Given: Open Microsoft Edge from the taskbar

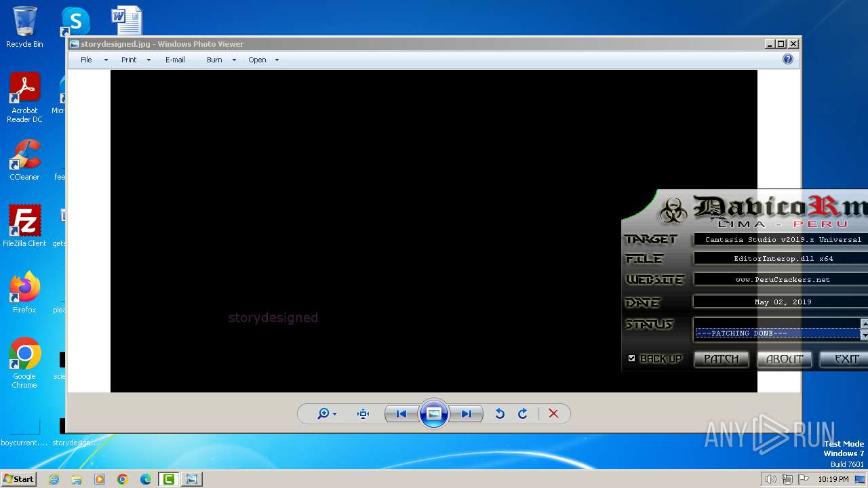Looking at the screenshot, I should point(146,479).
